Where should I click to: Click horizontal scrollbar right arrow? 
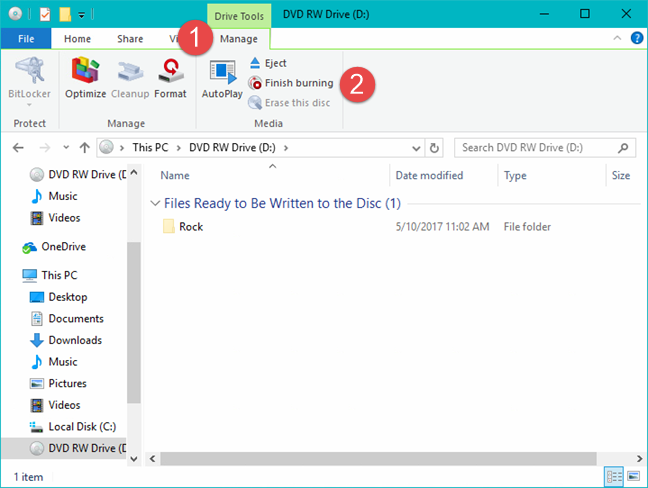(x=639, y=459)
